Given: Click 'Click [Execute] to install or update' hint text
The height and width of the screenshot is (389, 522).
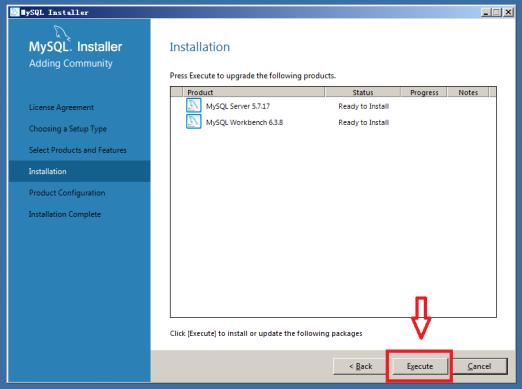Looking at the screenshot, I should [266, 333].
